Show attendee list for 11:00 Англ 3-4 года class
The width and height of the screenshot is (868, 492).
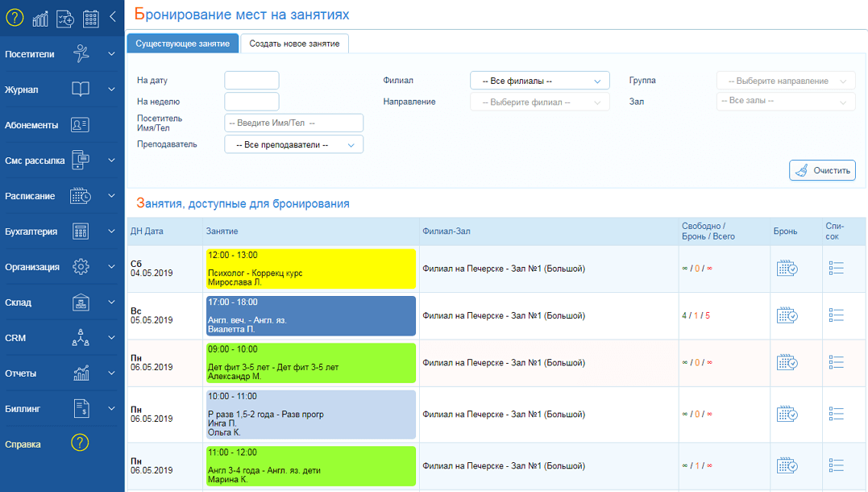click(x=836, y=465)
